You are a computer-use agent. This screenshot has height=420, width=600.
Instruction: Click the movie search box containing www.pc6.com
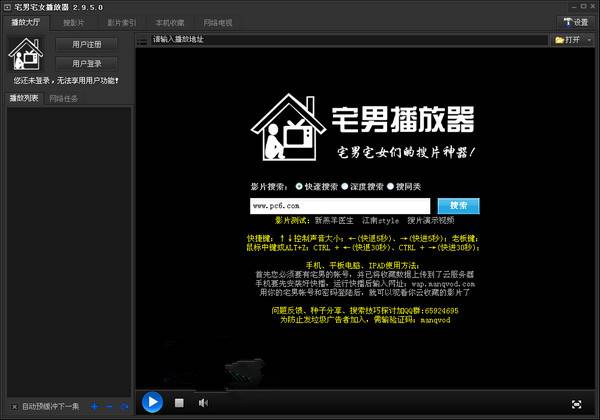coord(340,206)
